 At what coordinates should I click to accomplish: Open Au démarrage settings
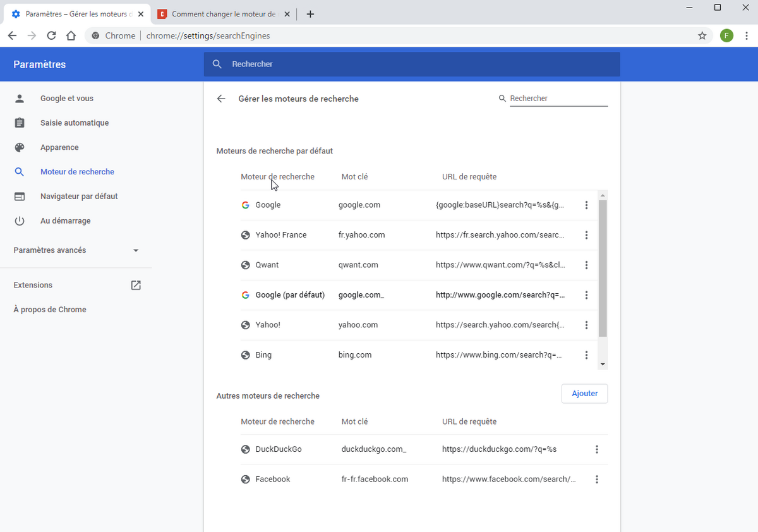65,221
